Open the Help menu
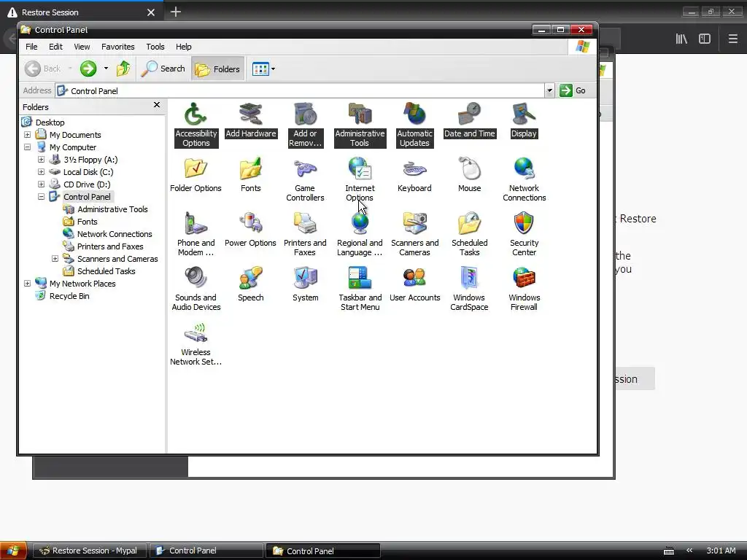The width and height of the screenshot is (747, 560). point(183,47)
